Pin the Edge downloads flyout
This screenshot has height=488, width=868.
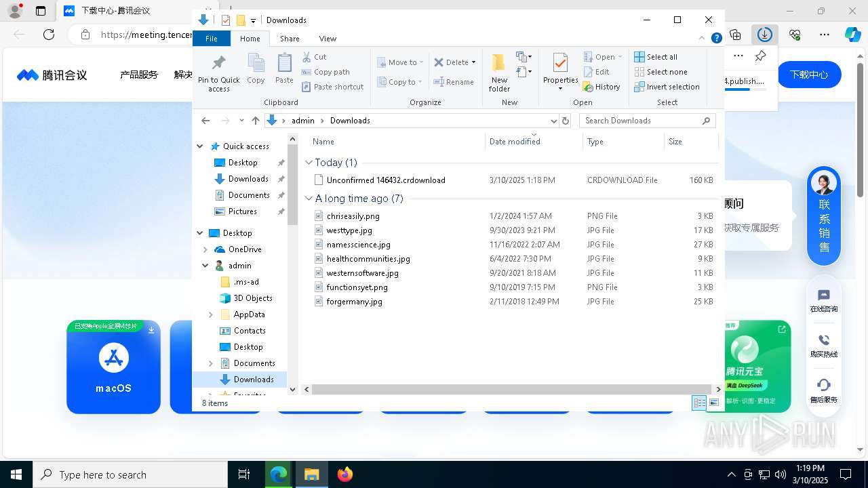pos(761,56)
